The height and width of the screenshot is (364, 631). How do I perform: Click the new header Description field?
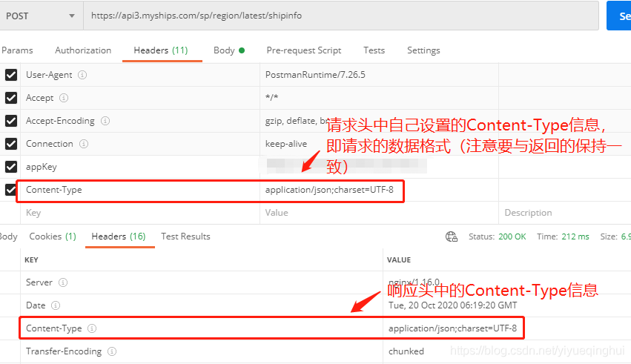565,212
